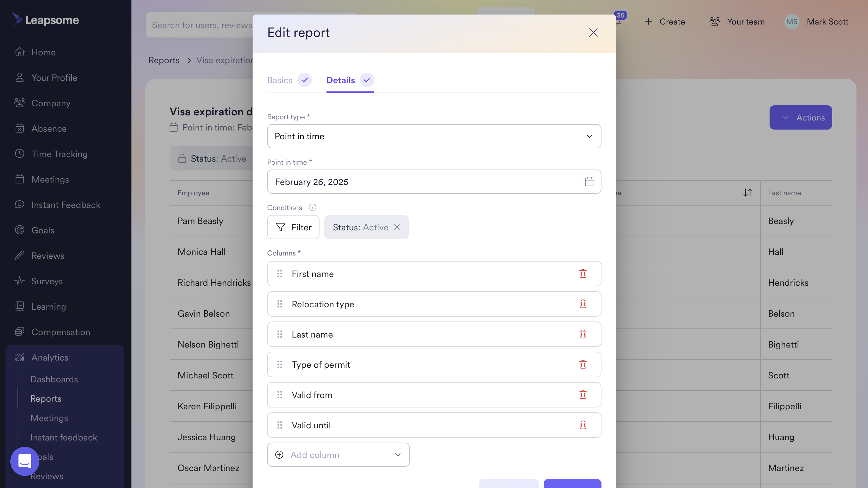The image size is (868, 488).
Task: Expand the Report type dropdown
Action: click(434, 136)
